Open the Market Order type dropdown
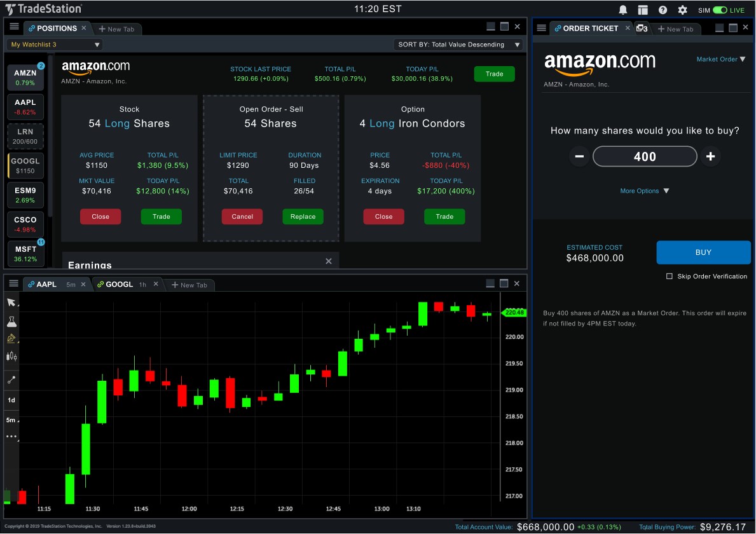This screenshot has height=534, width=756. pyautogui.click(x=720, y=59)
